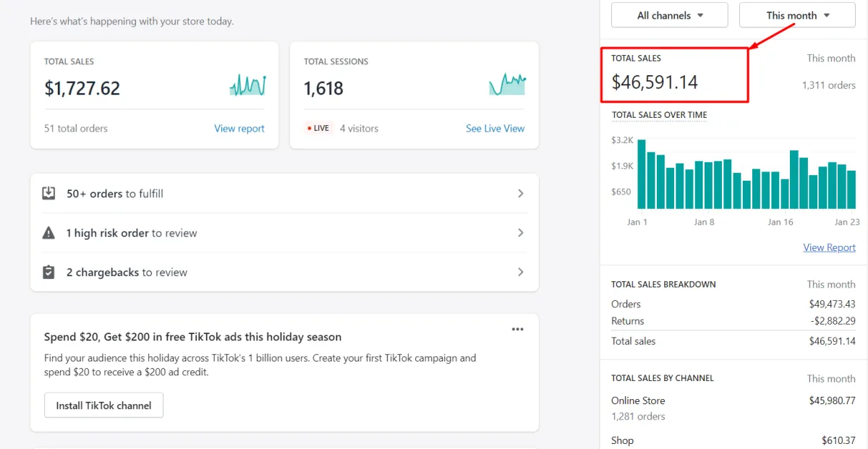
Task: Open the See Live View link
Action: point(495,129)
